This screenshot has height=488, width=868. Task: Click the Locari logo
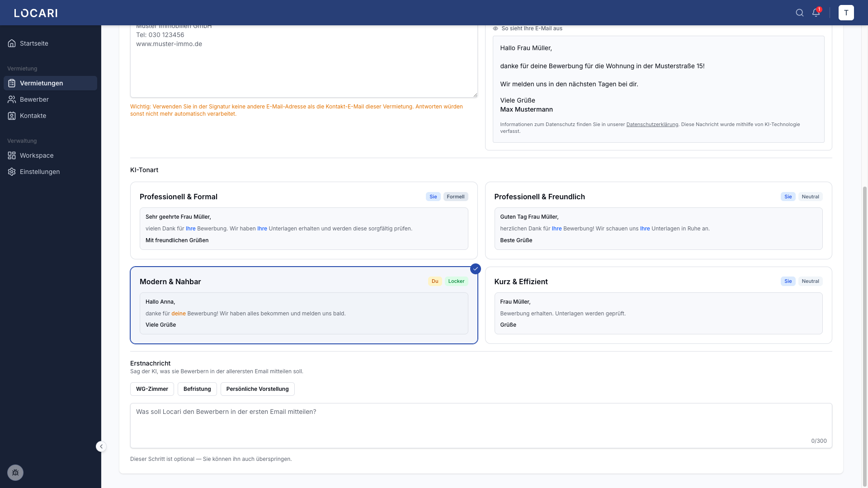pos(36,13)
